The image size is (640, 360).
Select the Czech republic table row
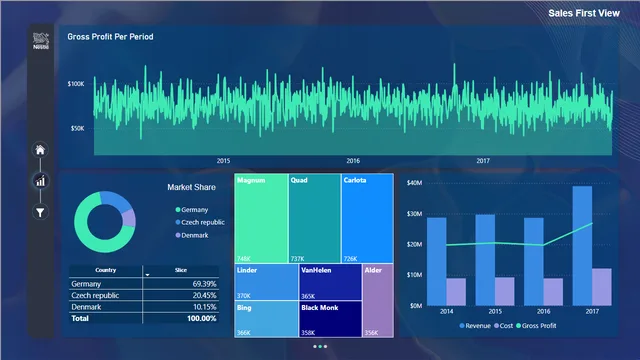(x=144, y=295)
